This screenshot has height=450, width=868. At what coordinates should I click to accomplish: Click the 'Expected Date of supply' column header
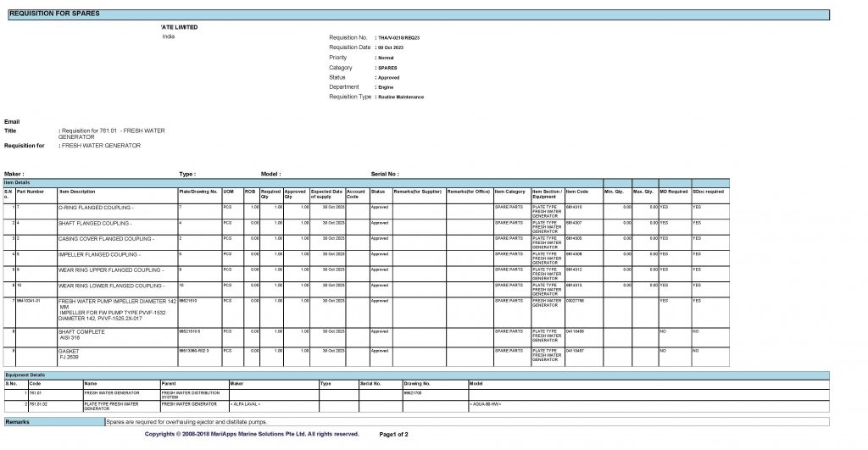point(326,194)
